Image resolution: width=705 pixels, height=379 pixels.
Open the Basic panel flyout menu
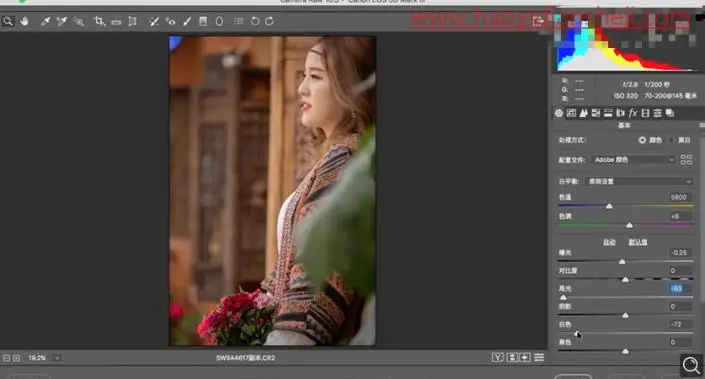(x=701, y=125)
